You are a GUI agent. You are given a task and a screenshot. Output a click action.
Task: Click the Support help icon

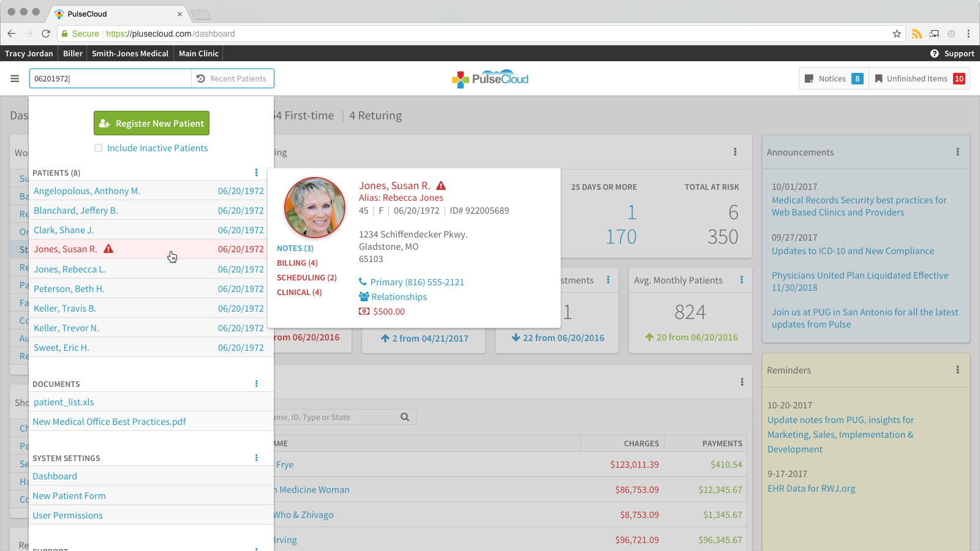point(934,54)
